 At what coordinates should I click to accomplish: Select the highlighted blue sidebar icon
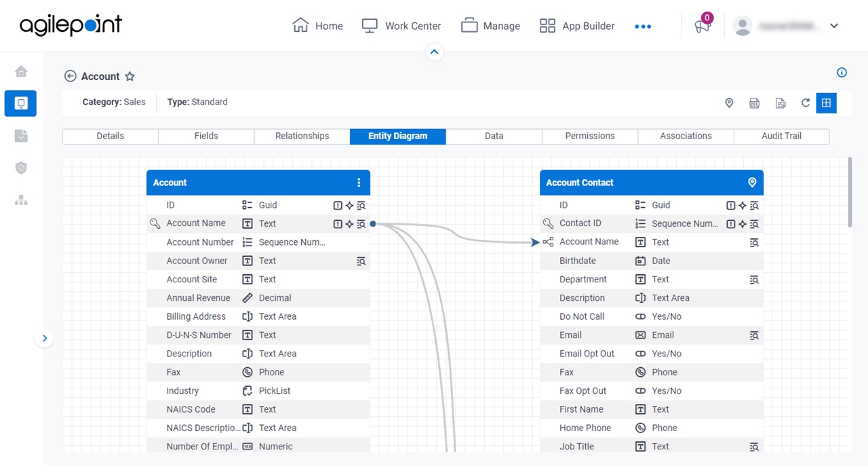point(20,103)
